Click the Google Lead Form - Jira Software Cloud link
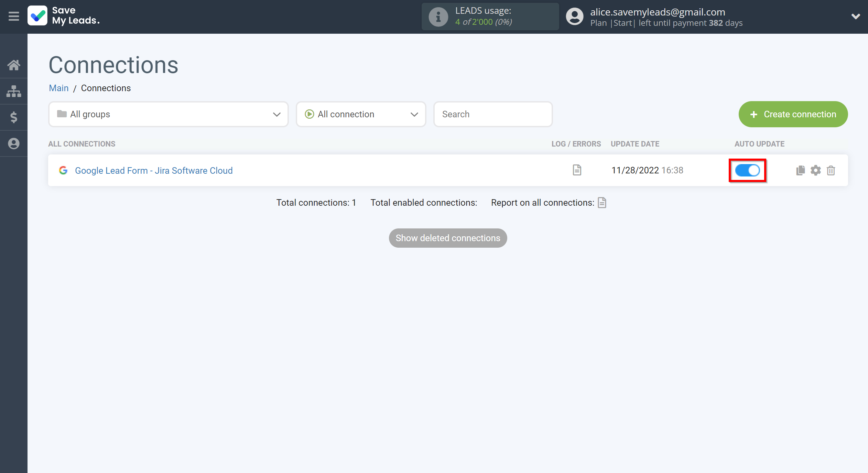This screenshot has width=868, height=473. point(154,170)
